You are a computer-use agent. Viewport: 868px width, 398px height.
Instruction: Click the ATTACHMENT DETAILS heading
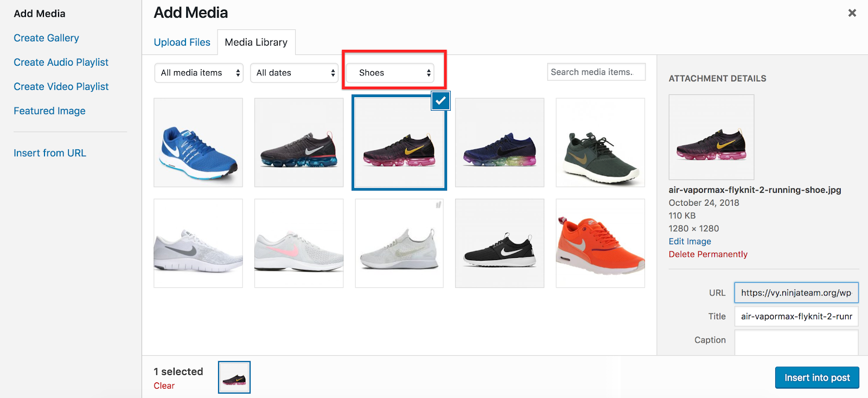coord(717,79)
